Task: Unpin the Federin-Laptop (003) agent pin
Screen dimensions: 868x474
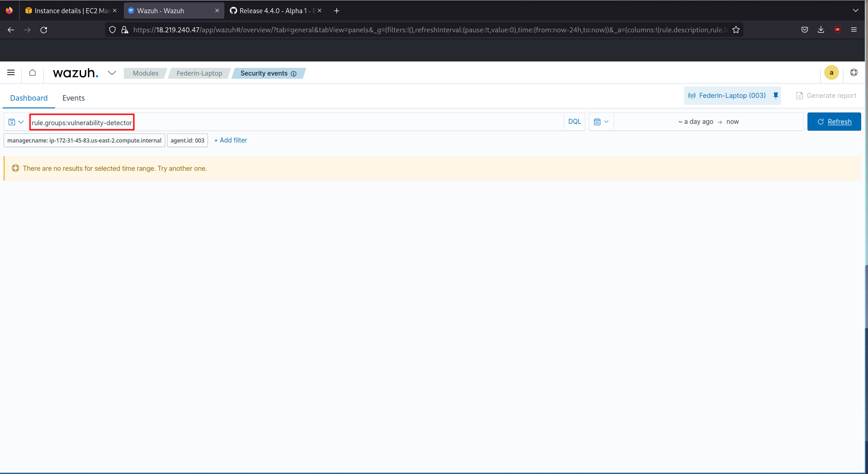Action: tap(775, 96)
